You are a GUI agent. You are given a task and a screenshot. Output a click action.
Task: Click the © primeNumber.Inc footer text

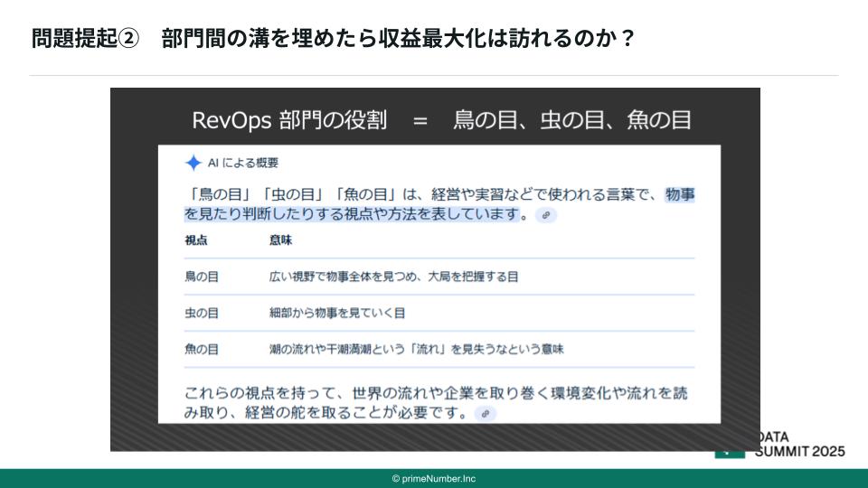[x=434, y=478]
